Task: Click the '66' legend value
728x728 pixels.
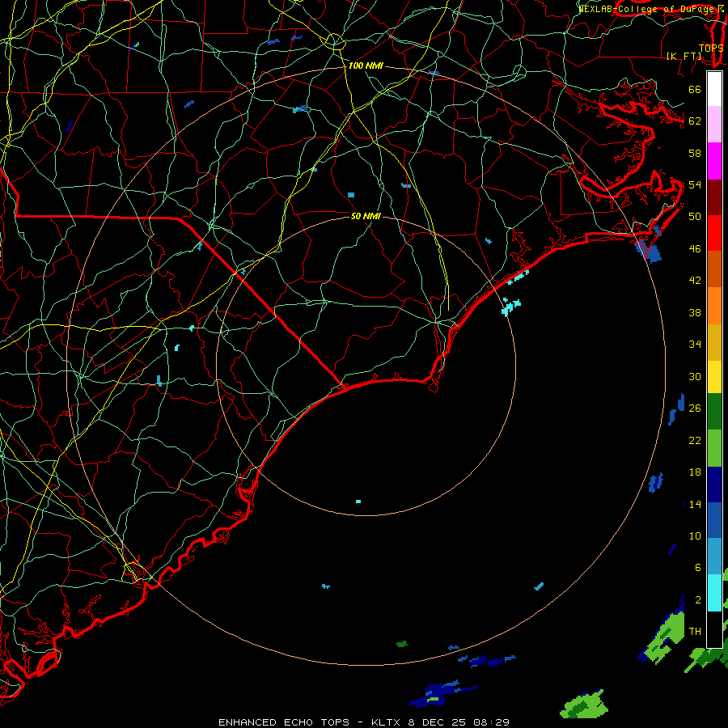Action: [x=695, y=89]
